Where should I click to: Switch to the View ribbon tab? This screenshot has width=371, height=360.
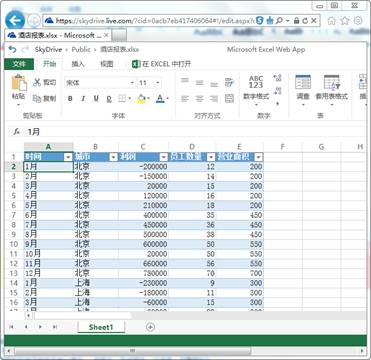[107, 64]
